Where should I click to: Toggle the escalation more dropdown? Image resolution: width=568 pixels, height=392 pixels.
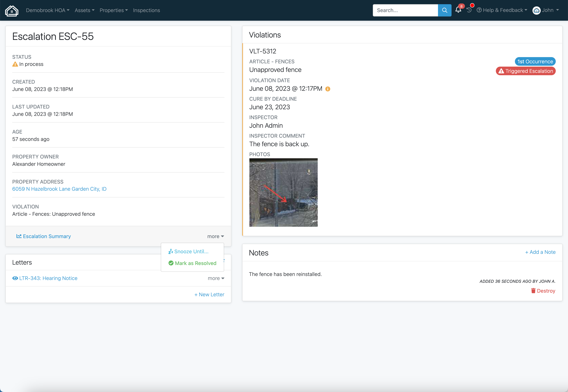[216, 236]
